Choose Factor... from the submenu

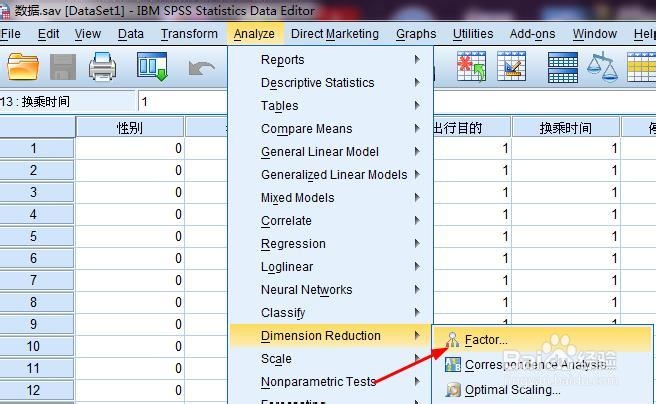(x=542, y=340)
